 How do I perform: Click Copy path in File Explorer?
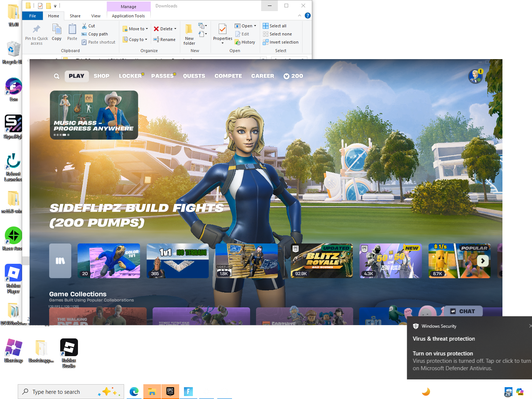[x=95, y=34]
